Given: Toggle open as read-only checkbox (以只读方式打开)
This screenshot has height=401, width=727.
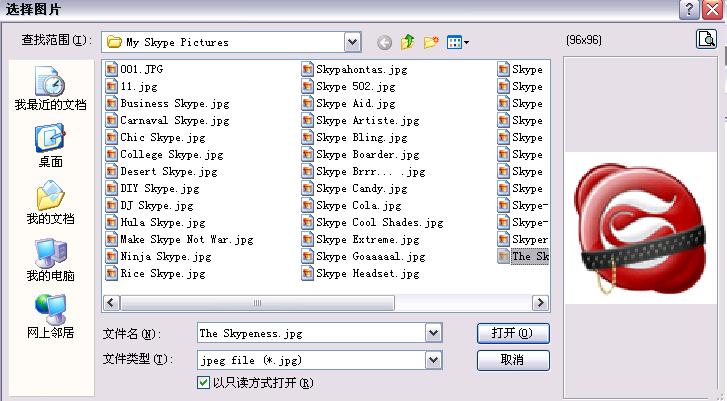Looking at the screenshot, I should pos(203,383).
